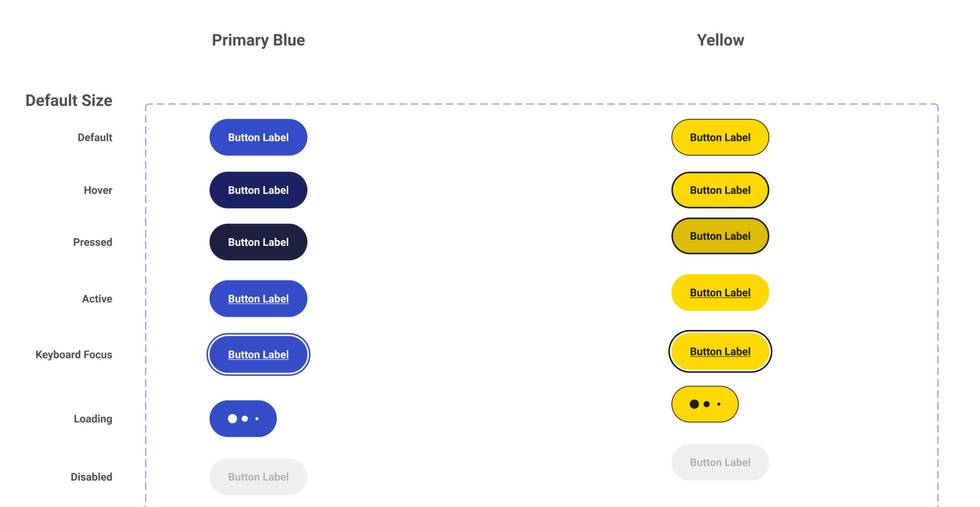Screen dimensions: 980x507
Task: Click the Keyboard Focus row label
Action: pos(74,355)
